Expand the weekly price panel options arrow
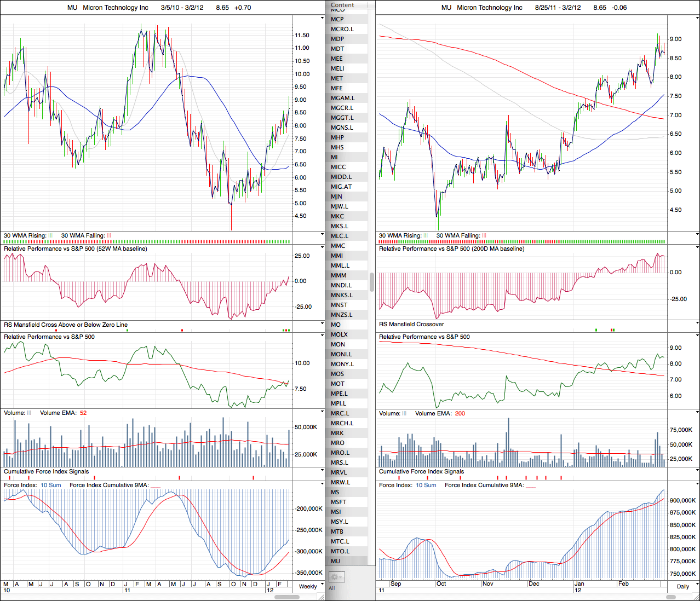 (322, 18)
